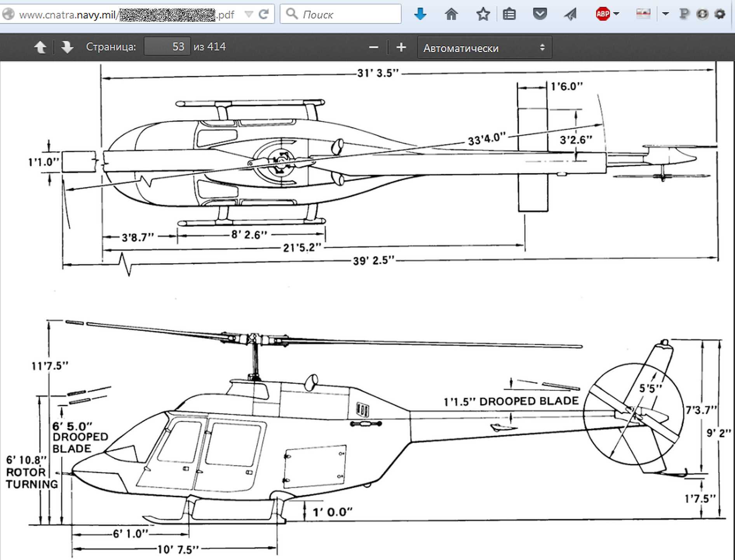The image size is (735, 560).
Task: Bookmark this page with the star
Action: coord(483,14)
